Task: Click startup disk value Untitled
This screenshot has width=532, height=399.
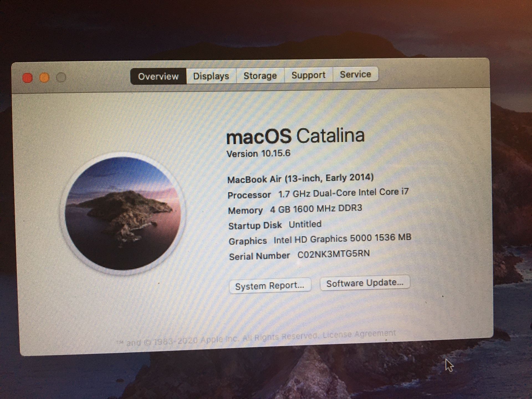Action: coord(305,224)
